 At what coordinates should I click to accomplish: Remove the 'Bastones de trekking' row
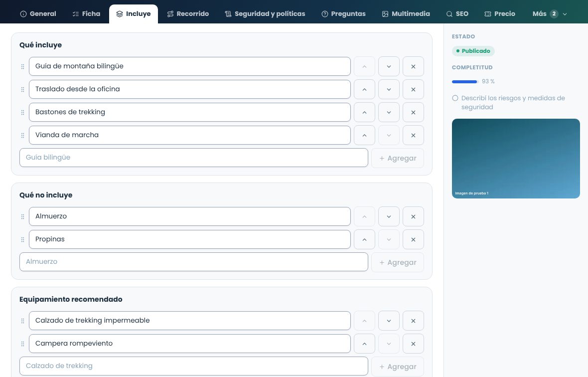click(413, 112)
